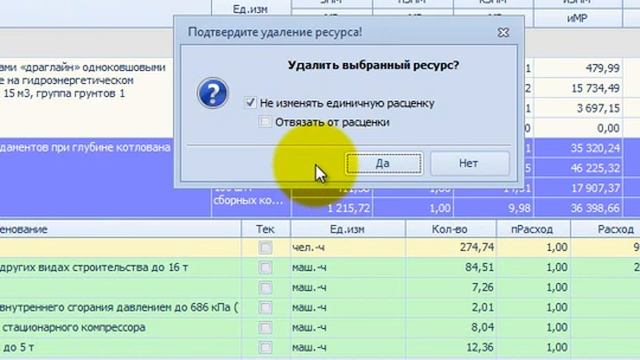Select row with «драглайн» одноковшовыми text
Viewport: 640px width, 360px height.
pos(83,67)
